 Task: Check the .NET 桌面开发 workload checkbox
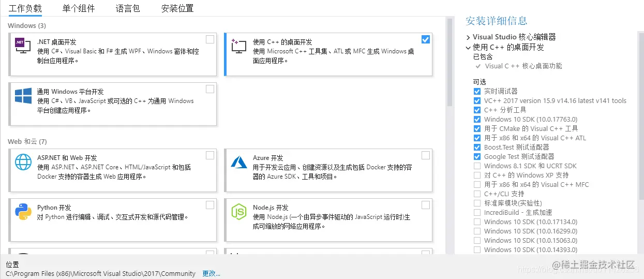[209, 39]
